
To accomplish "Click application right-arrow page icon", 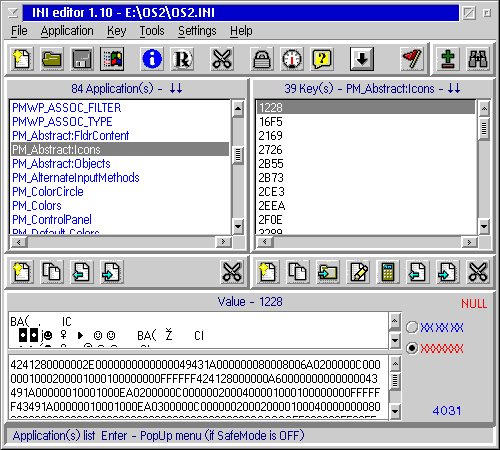I will coord(112,272).
